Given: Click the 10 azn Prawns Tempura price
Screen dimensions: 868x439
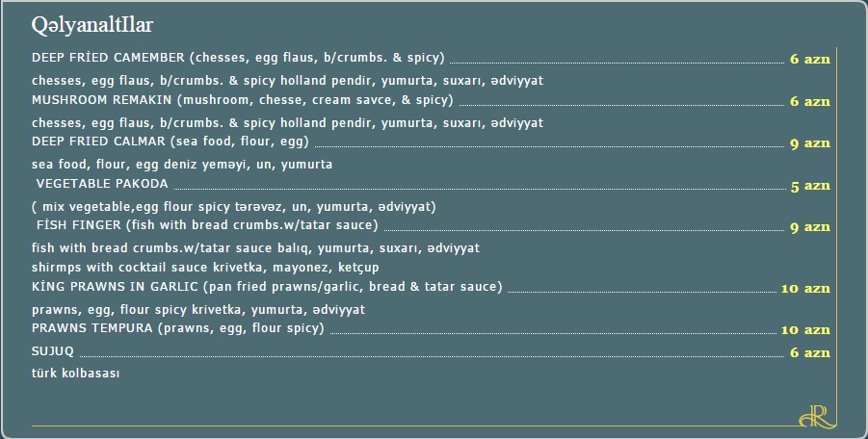Looking at the screenshot, I should click(x=805, y=330).
